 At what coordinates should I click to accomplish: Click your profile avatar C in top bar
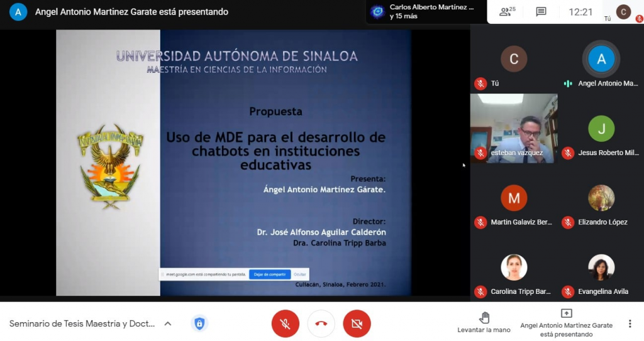tap(623, 11)
